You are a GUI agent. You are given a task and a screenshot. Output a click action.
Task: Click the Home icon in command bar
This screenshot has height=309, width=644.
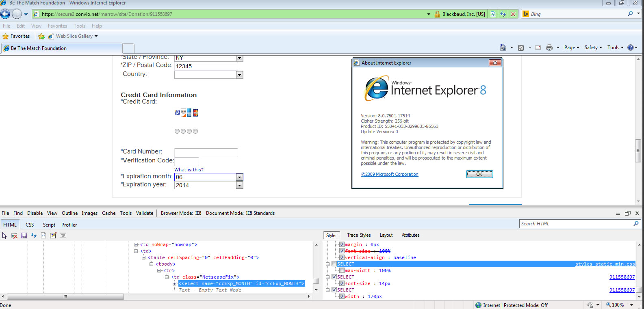(503, 48)
